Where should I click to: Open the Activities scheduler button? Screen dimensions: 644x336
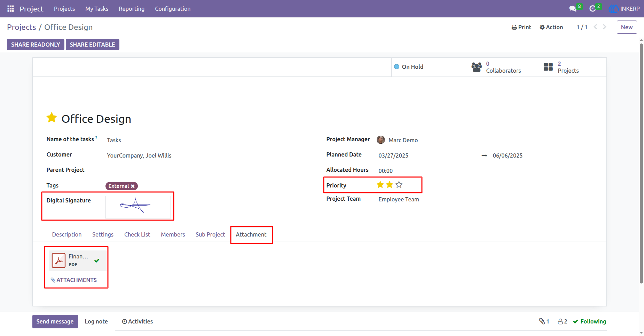(x=138, y=321)
